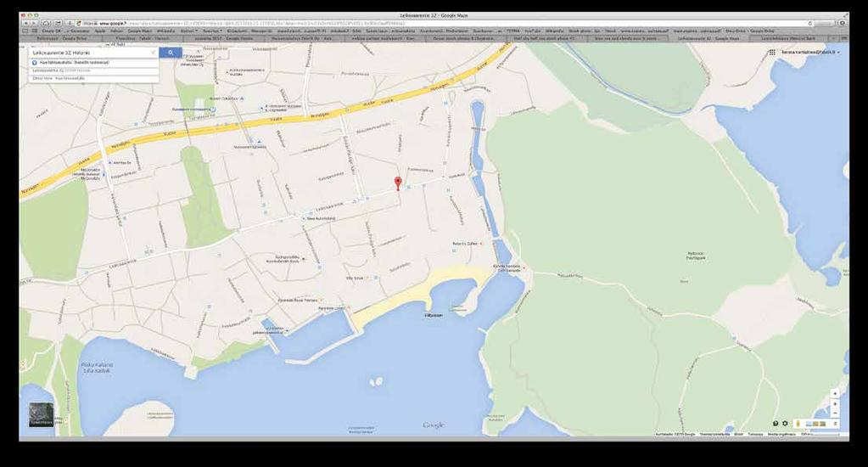Open the Apple bookmark

[x=99, y=31]
